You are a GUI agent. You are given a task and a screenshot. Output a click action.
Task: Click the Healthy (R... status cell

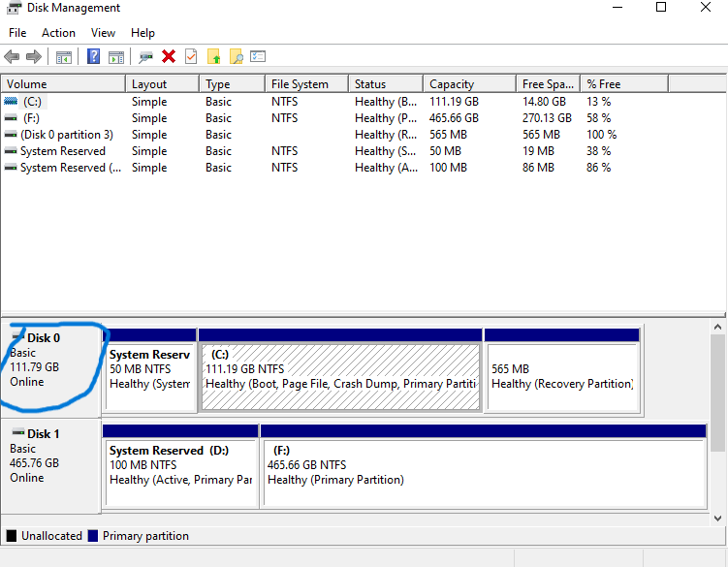point(386,135)
